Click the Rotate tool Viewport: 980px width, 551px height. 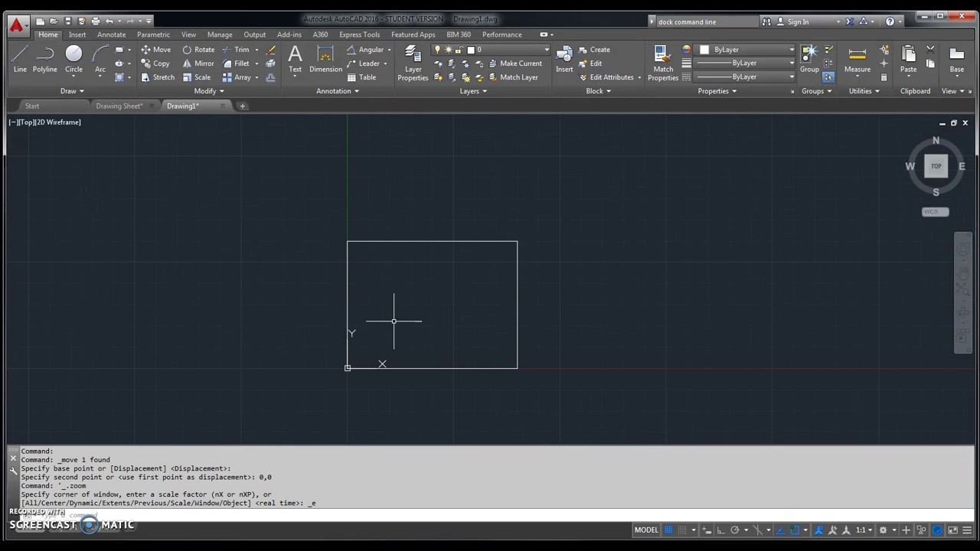coord(198,50)
